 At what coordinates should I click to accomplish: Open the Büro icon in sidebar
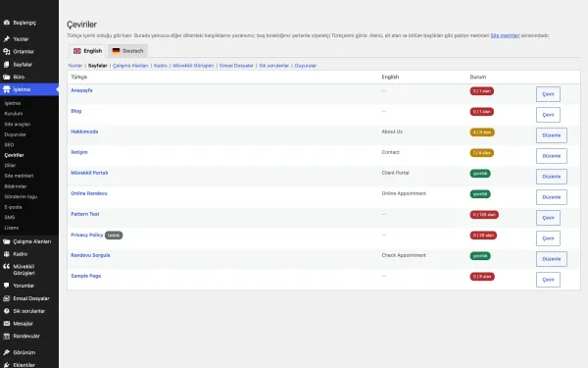(7, 77)
